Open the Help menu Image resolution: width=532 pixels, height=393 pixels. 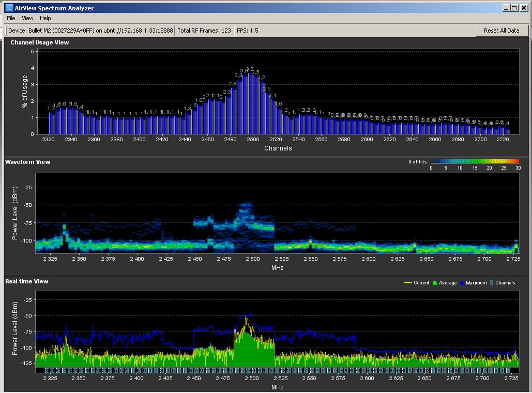coord(45,18)
